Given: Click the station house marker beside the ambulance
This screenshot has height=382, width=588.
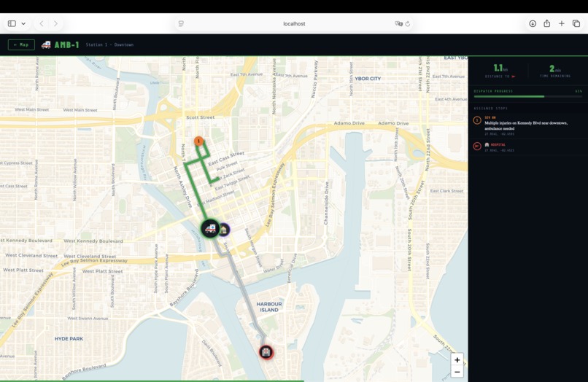Looking at the screenshot, I should [x=224, y=230].
